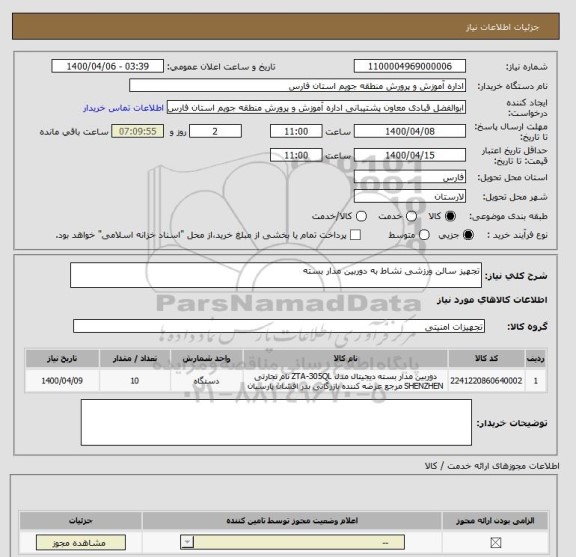Toggle the Islamic treasury payment checkbox
576x557 pixels.
click(355, 235)
